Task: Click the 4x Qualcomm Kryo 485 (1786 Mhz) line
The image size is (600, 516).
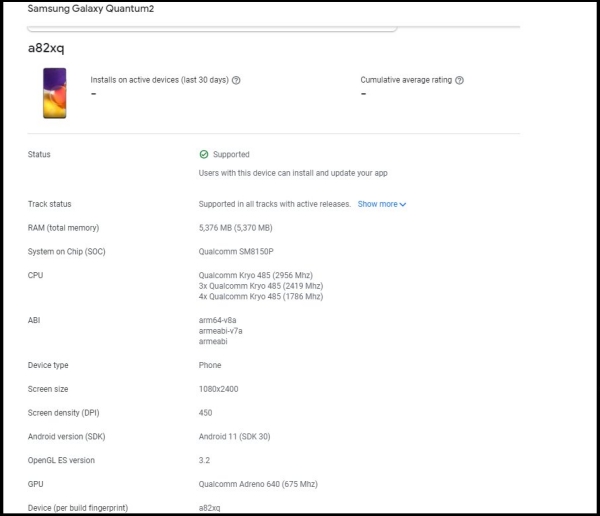Action: [261, 297]
